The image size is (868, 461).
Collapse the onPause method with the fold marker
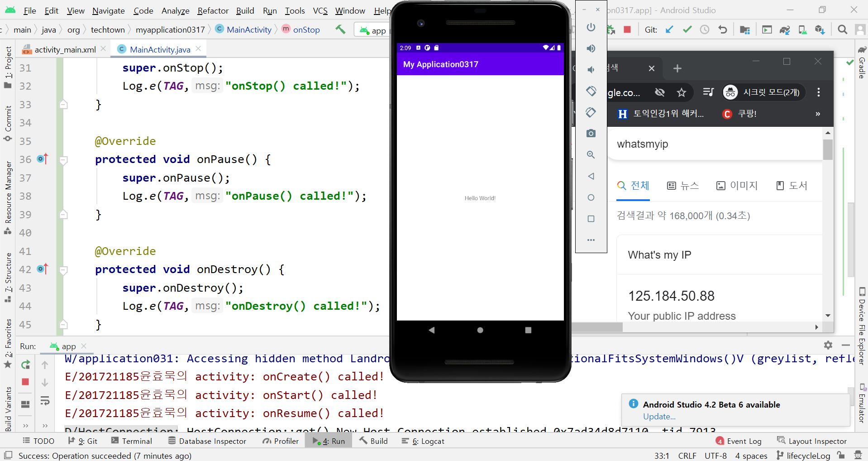click(64, 160)
